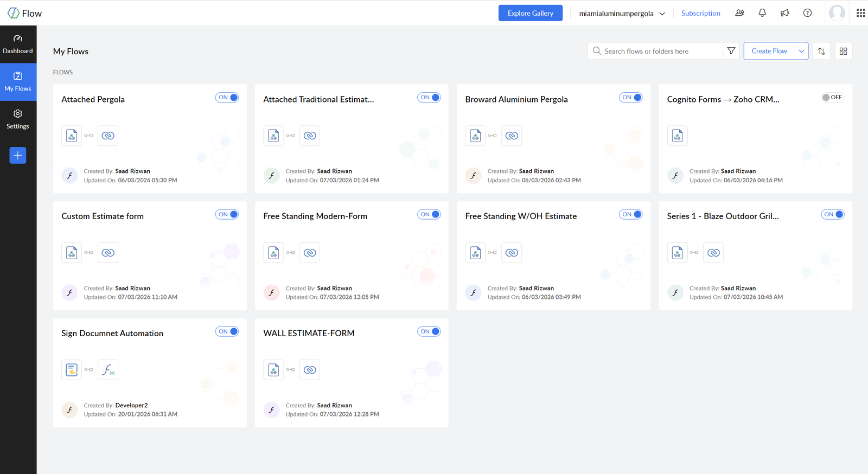Open the notifications bell
The height and width of the screenshot is (474, 868).
tap(762, 13)
